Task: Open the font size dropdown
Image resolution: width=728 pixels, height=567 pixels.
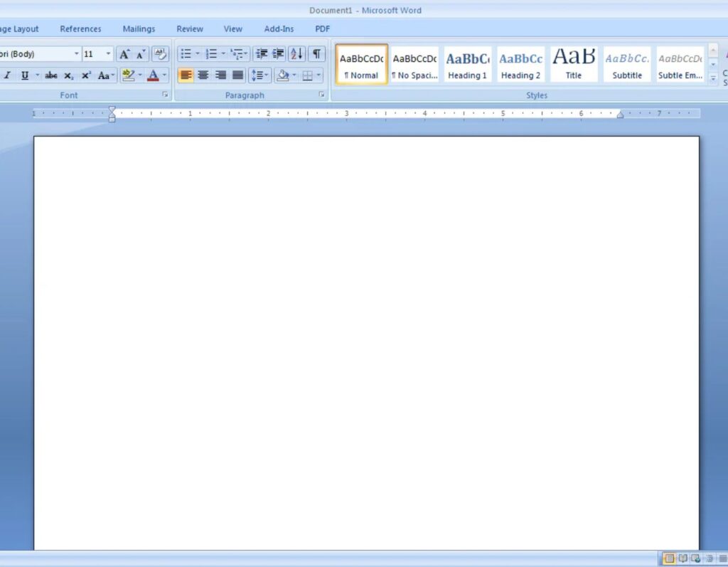Action: coord(109,54)
